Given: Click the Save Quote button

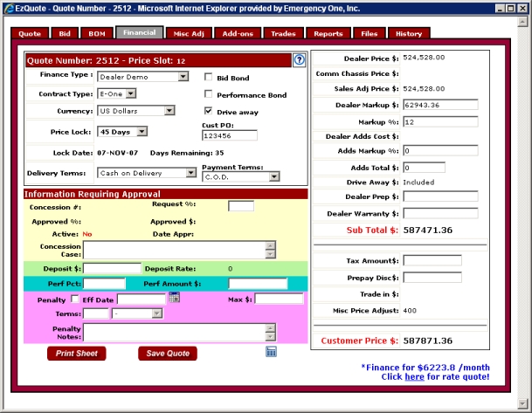Looking at the screenshot, I should pos(168,354).
